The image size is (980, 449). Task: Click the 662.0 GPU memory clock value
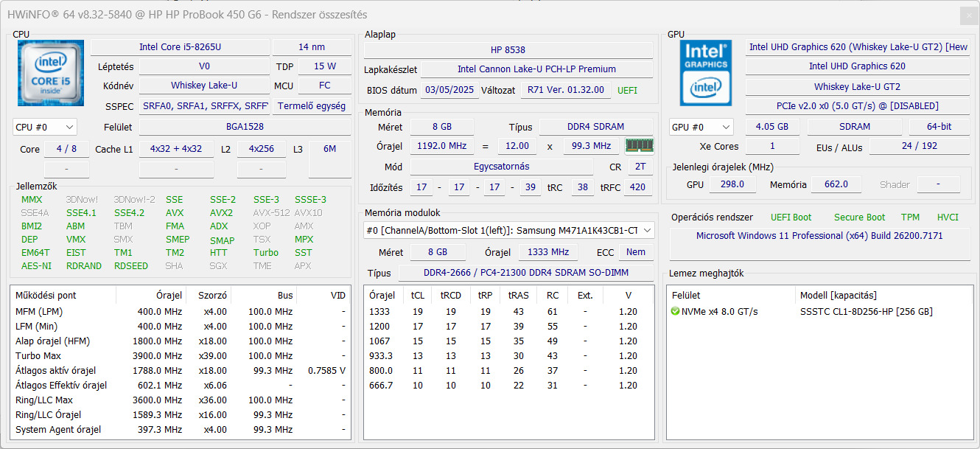click(836, 184)
